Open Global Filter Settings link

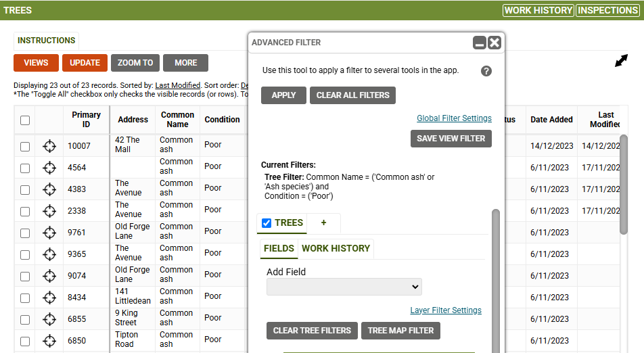point(455,118)
